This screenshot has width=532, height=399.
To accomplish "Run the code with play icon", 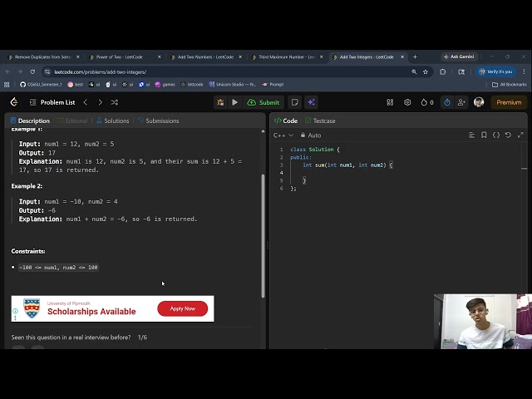I will pos(234,102).
